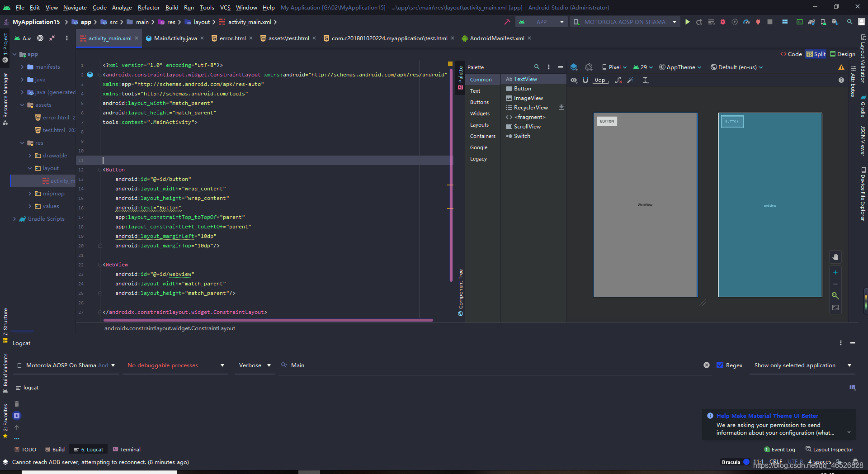The image size is (868, 474).
Task: Click the Zoom to Fit icon
Action: click(x=835, y=308)
